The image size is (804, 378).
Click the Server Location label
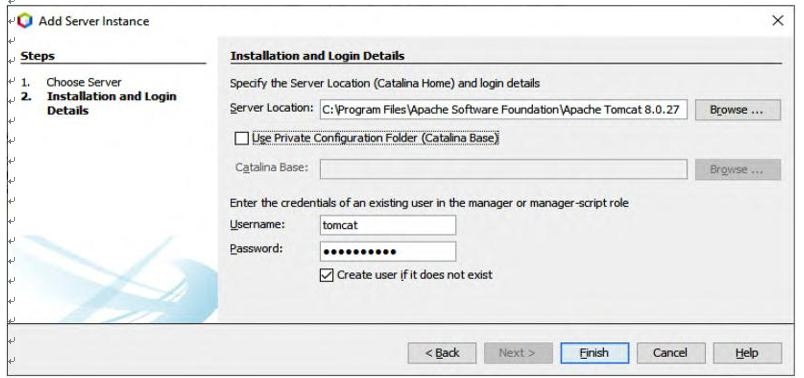(271, 108)
